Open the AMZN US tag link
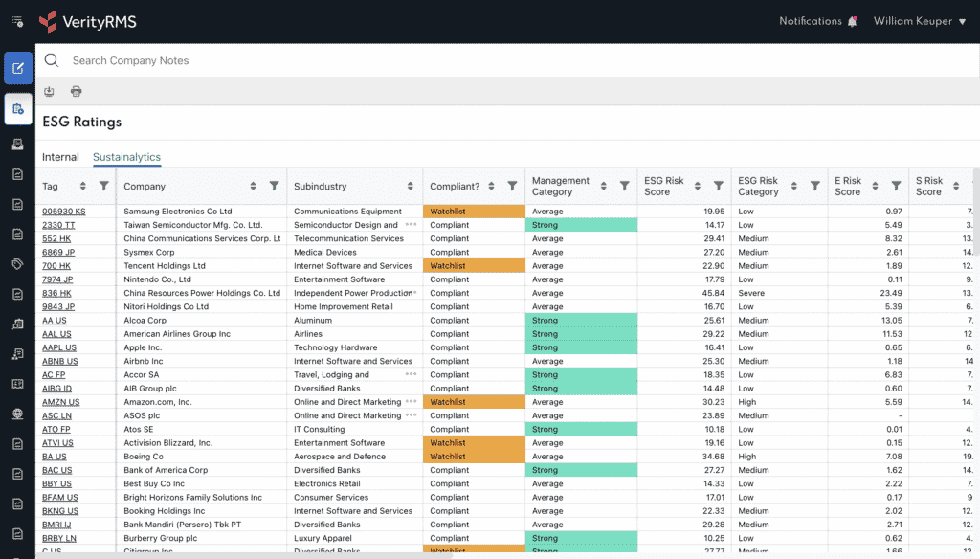The height and width of the screenshot is (559, 980). pyautogui.click(x=60, y=402)
